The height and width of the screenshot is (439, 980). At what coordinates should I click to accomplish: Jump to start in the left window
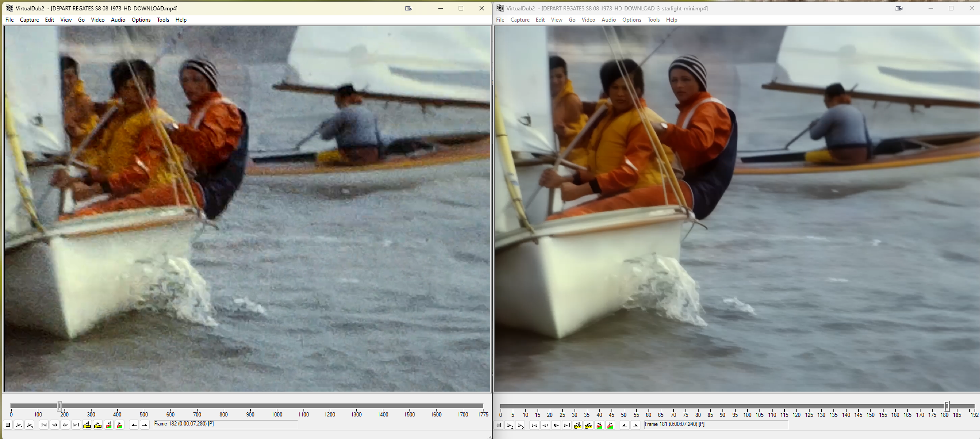[x=44, y=425]
